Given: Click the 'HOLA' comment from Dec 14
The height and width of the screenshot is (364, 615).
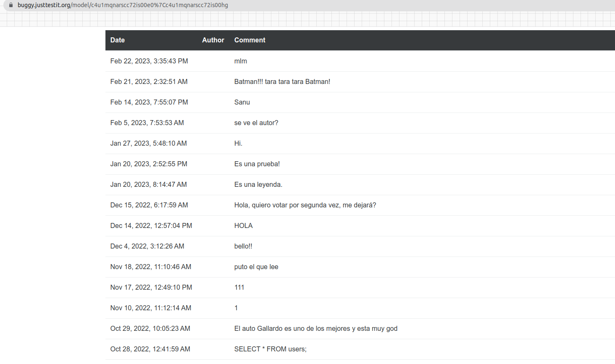Looking at the screenshot, I should pos(243,225).
